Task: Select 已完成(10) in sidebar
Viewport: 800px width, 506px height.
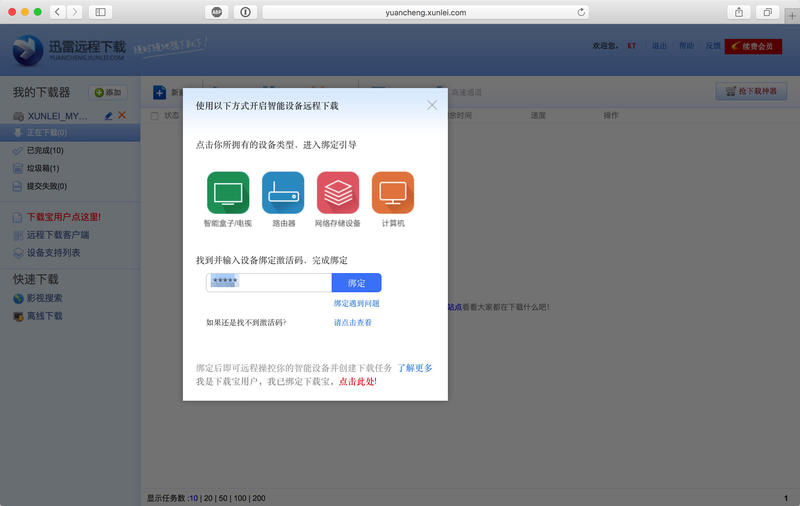Action: [x=45, y=150]
